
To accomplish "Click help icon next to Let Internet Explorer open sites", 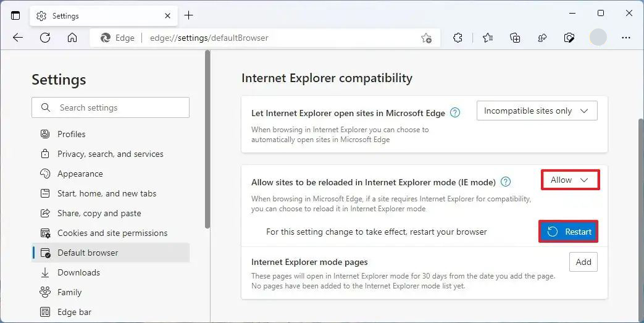I will pos(455,112).
